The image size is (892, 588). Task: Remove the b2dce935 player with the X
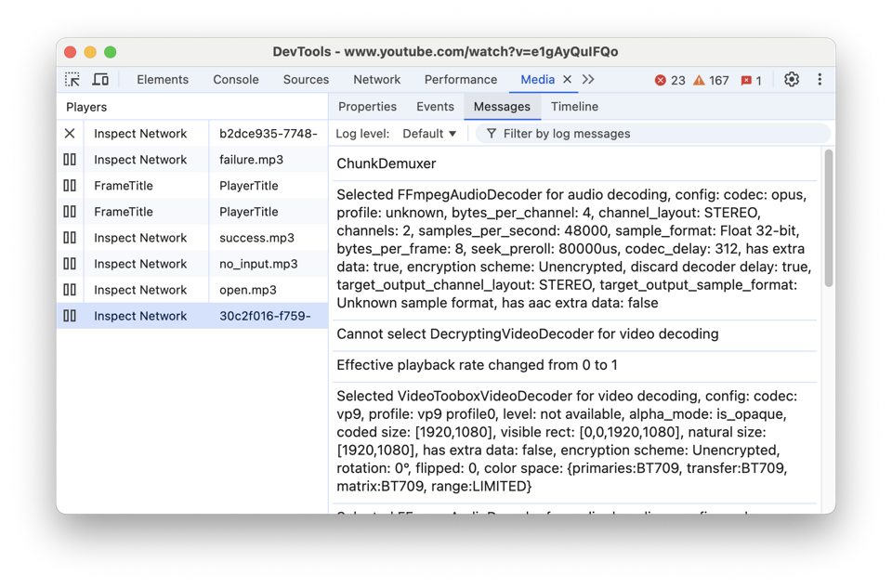coord(69,133)
